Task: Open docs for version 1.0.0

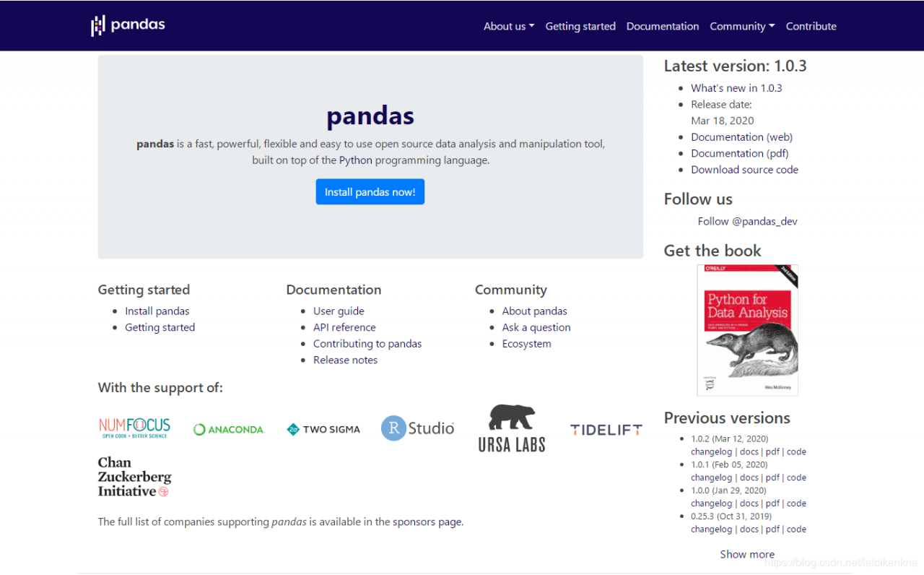Action: point(749,503)
